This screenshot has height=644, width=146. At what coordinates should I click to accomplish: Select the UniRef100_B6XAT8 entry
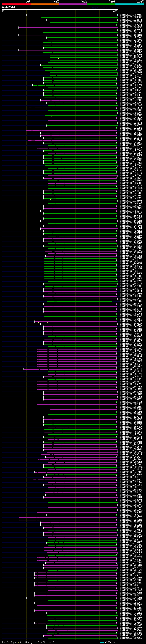(x=131, y=82)
